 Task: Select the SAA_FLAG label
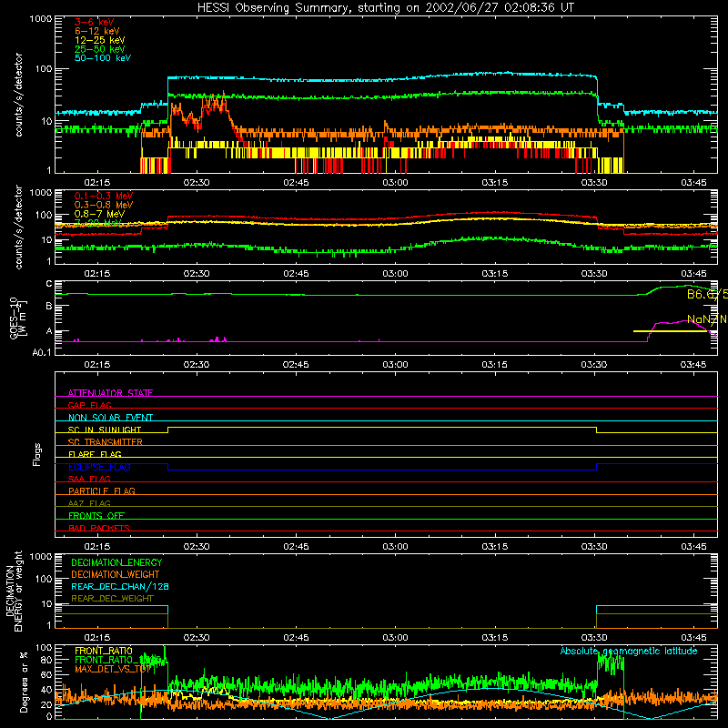[x=89, y=480]
